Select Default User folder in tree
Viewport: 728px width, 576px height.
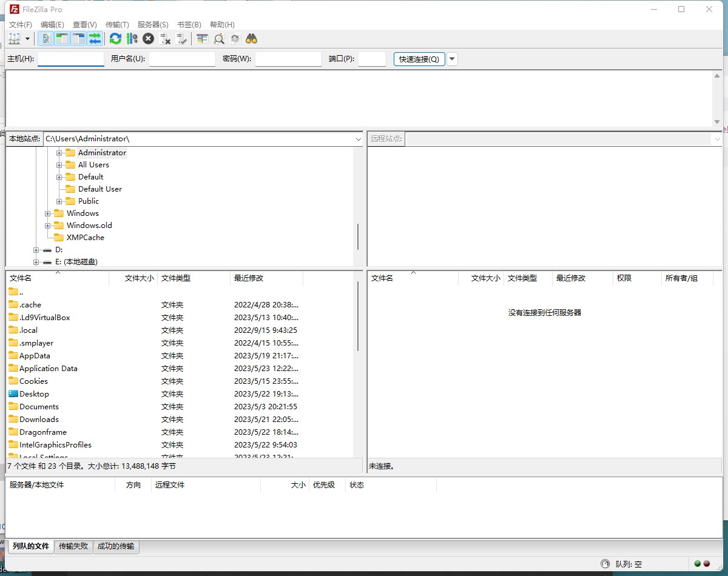click(99, 189)
